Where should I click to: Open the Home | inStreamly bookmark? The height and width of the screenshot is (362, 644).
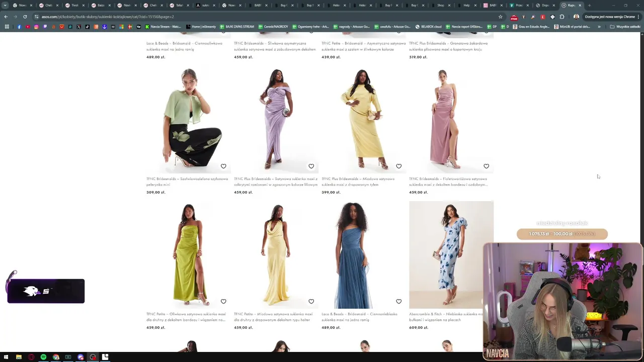click(x=201, y=27)
